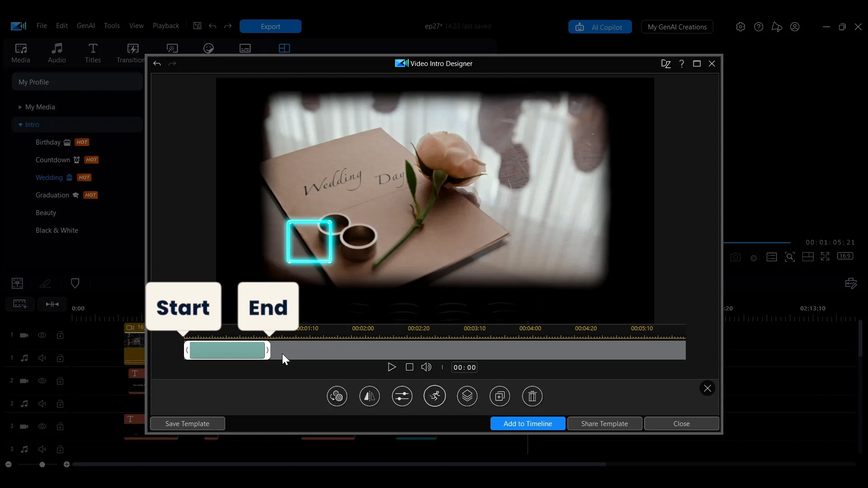868x488 pixels.
Task: Click Save Template button
Action: pyautogui.click(x=187, y=423)
